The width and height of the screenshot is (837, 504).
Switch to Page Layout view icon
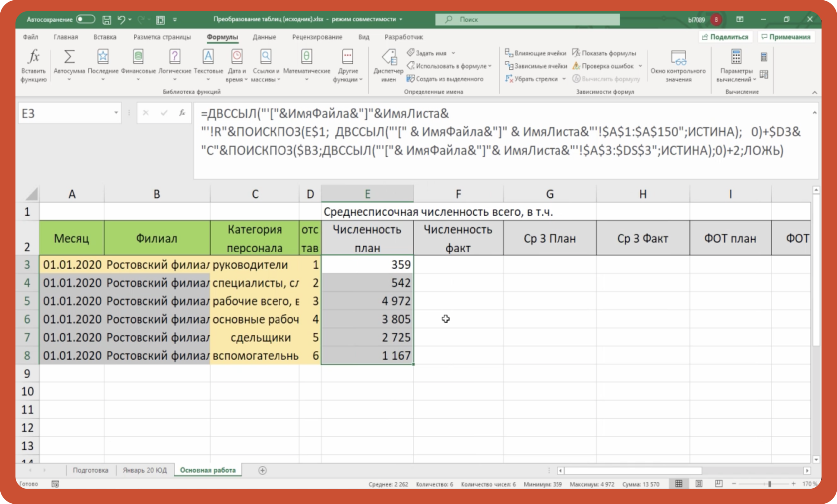[699, 484]
